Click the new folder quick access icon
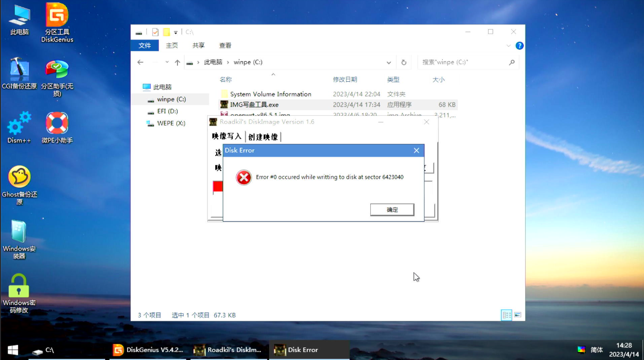The width and height of the screenshot is (644, 360). tap(166, 32)
